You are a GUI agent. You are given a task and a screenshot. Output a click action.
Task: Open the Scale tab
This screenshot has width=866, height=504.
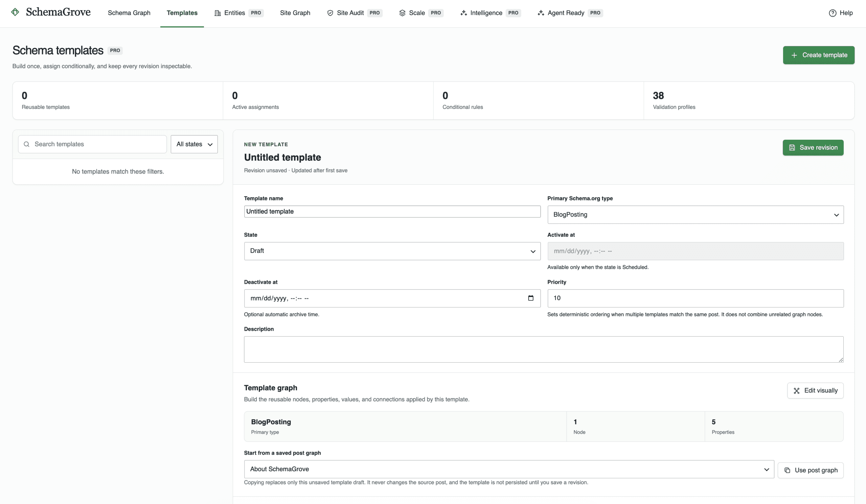[x=421, y=13]
